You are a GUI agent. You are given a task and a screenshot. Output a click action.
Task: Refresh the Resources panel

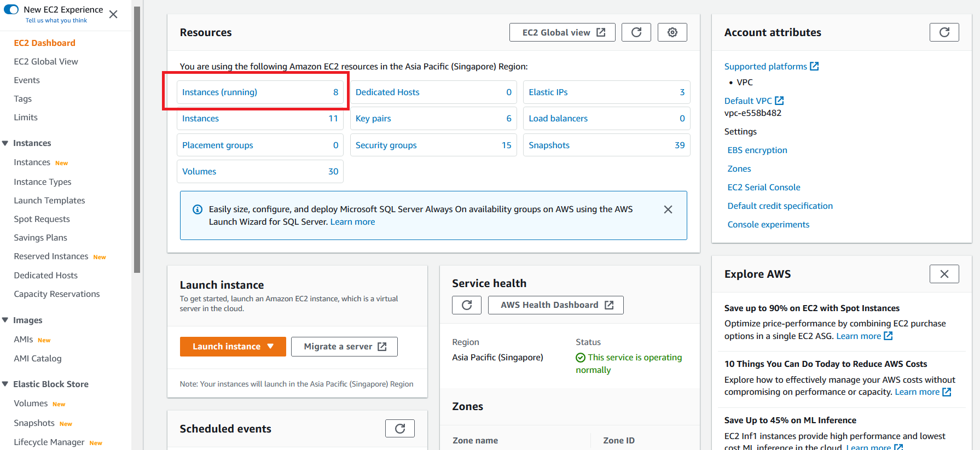[x=636, y=32]
